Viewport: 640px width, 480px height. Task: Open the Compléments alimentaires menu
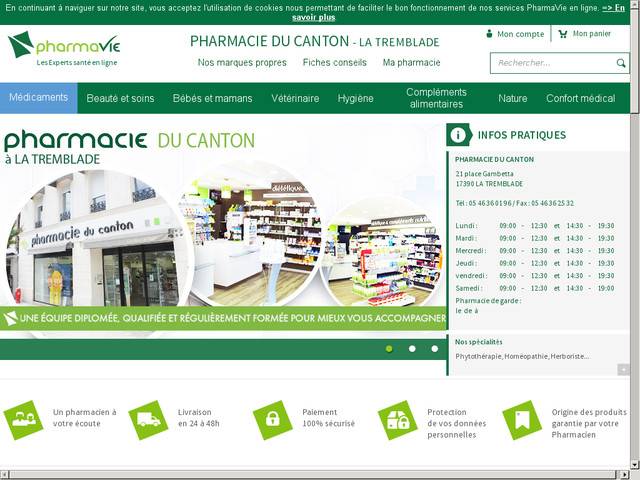(436, 98)
